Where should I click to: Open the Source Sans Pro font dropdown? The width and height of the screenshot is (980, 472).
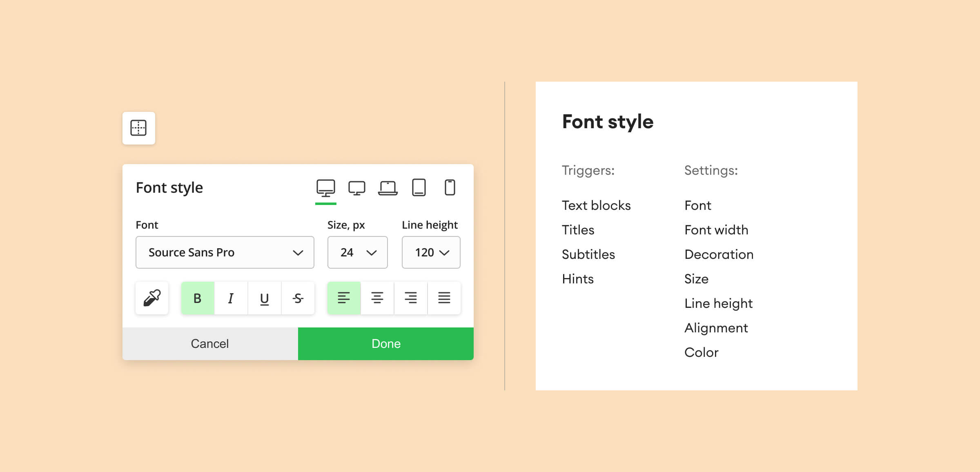point(225,252)
